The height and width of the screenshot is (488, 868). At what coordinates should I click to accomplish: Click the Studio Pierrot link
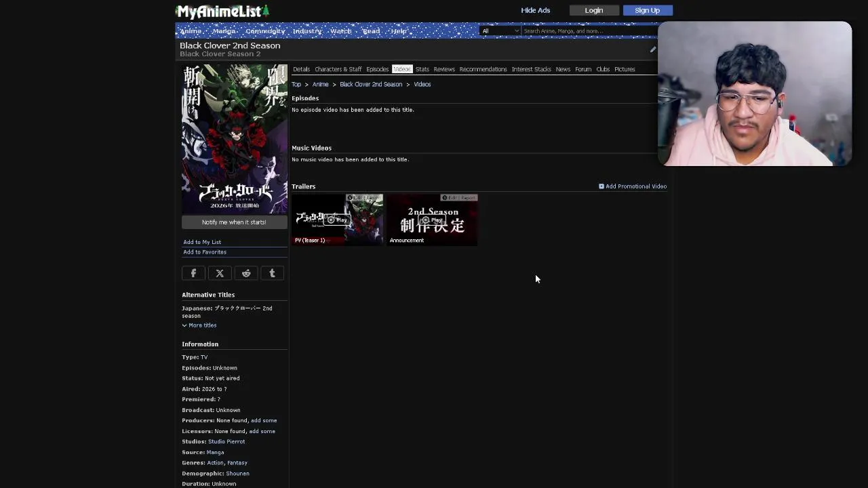226,442
